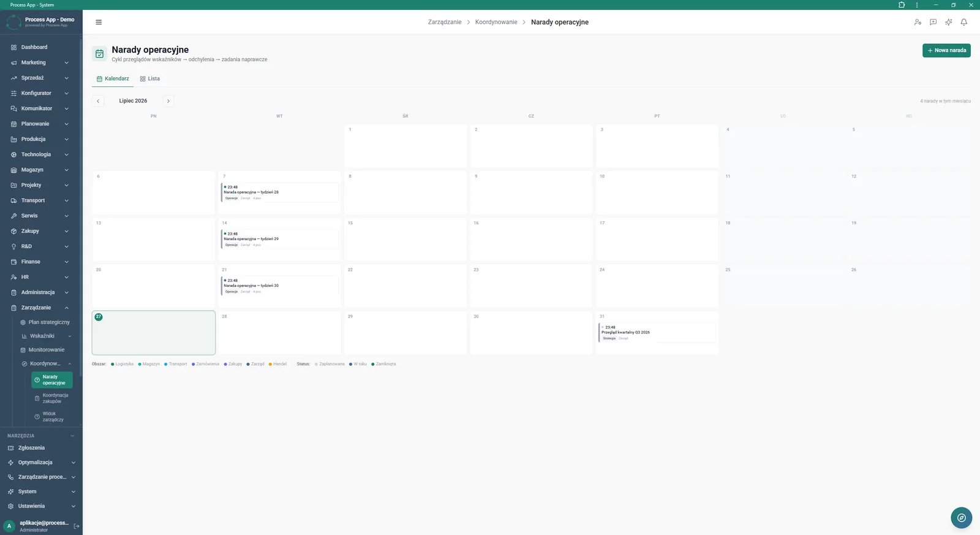Screen dimensions: 980x535
Task: Go to next month arrow
Action: point(168,101)
